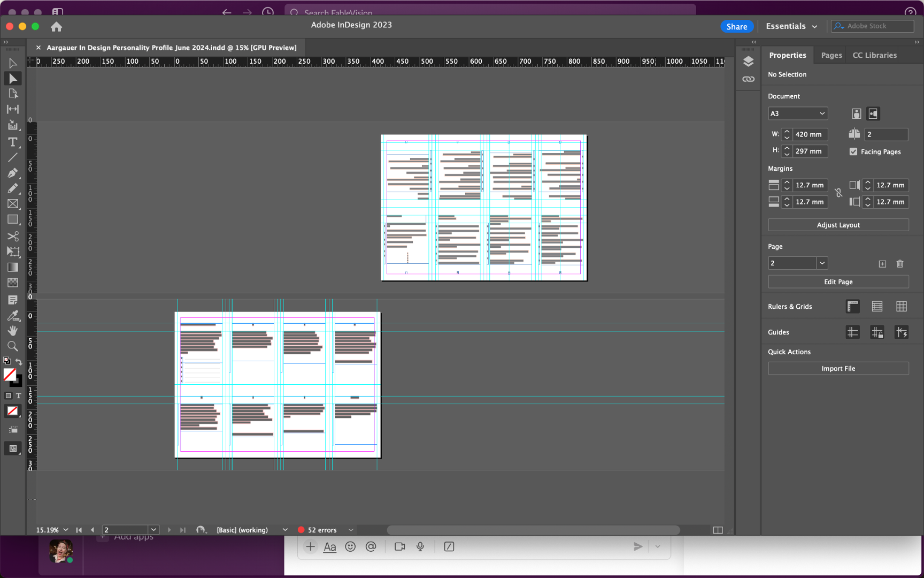Select the Free Transform tool
This screenshot has width=924, height=578.
12,252
